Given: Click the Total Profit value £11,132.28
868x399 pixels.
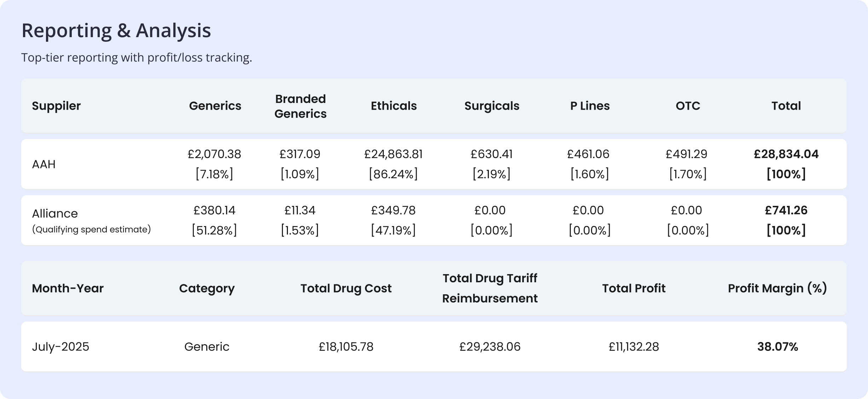Looking at the screenshot, I should coord(633,347).
